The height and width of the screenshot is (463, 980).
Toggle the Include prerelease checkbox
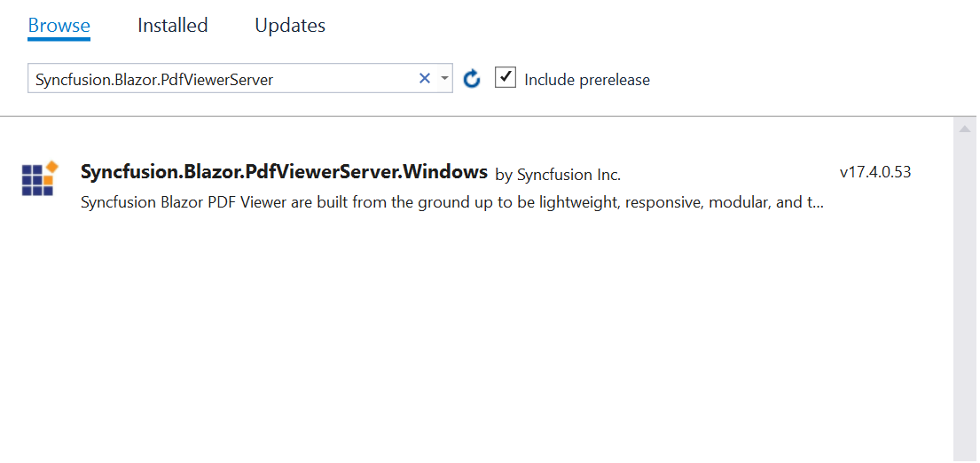tap(505, 78)
